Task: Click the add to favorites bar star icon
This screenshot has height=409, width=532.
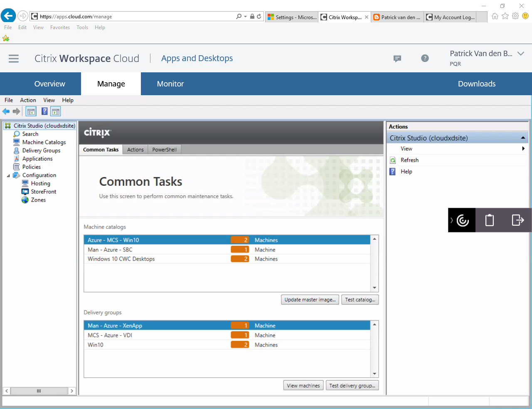Action: 6,38
